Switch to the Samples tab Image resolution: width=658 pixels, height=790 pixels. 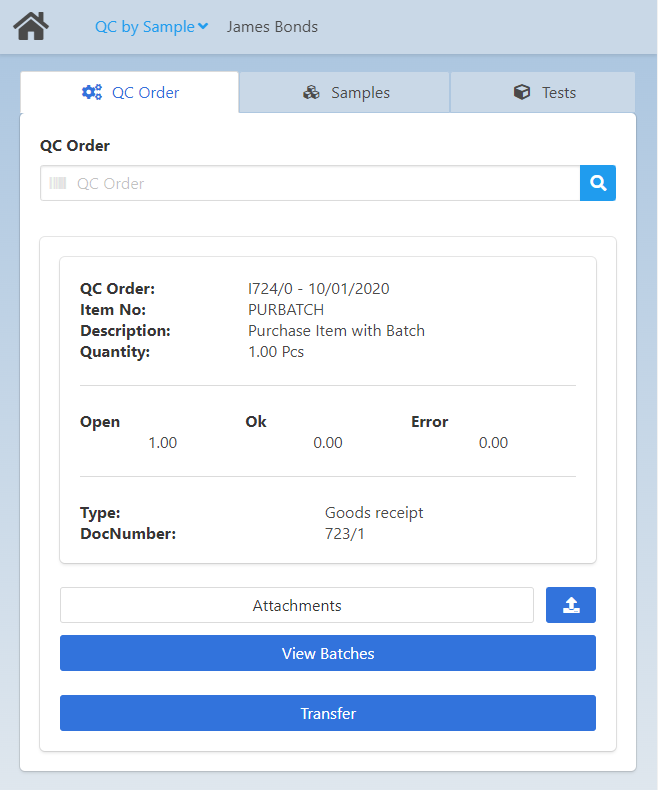[x=346, y=93]
